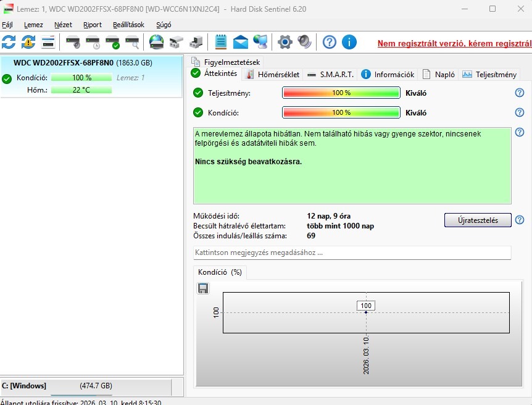
Task: Click the disk list panel toolbar icon
Action: 48,43
